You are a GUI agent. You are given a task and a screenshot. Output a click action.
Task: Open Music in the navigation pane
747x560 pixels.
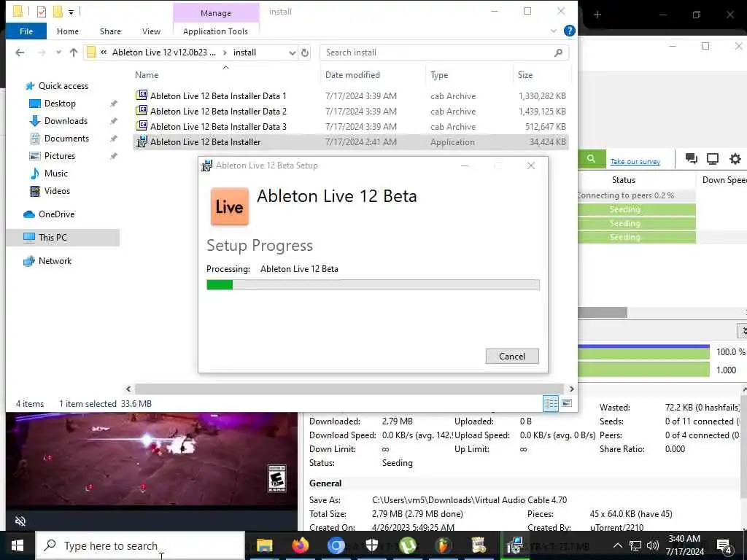pyautogui.click(x=55, y=174)
